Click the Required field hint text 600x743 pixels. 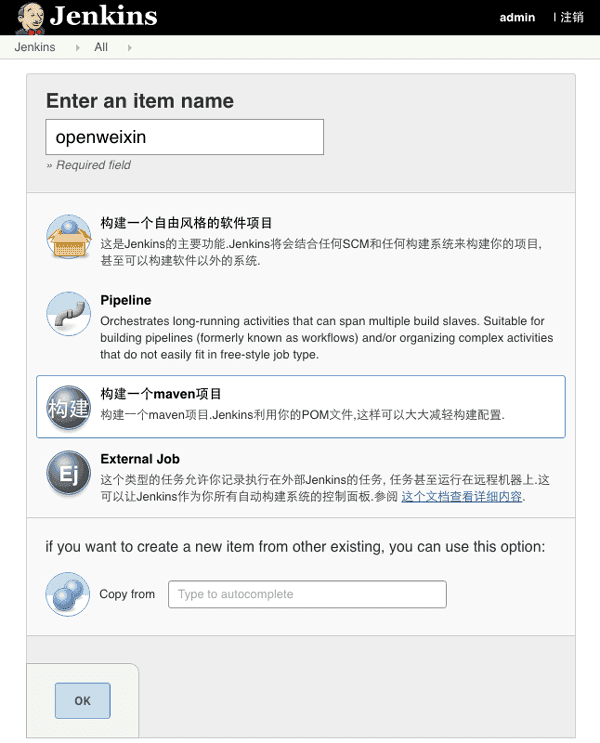[89, 165]
